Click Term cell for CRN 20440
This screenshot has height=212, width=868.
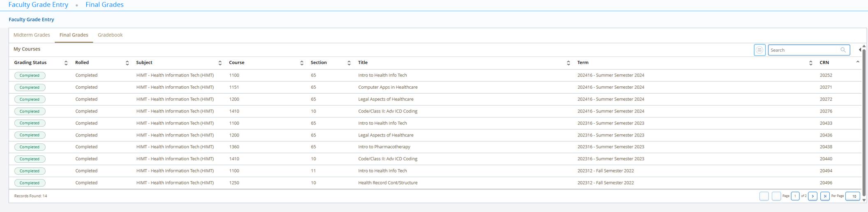click(611, 159)
